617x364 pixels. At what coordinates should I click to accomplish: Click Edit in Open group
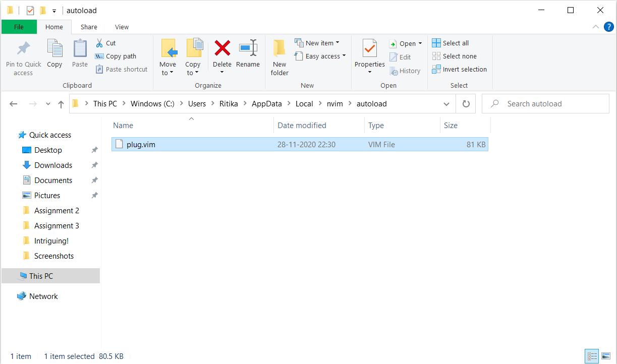point(400,57)
